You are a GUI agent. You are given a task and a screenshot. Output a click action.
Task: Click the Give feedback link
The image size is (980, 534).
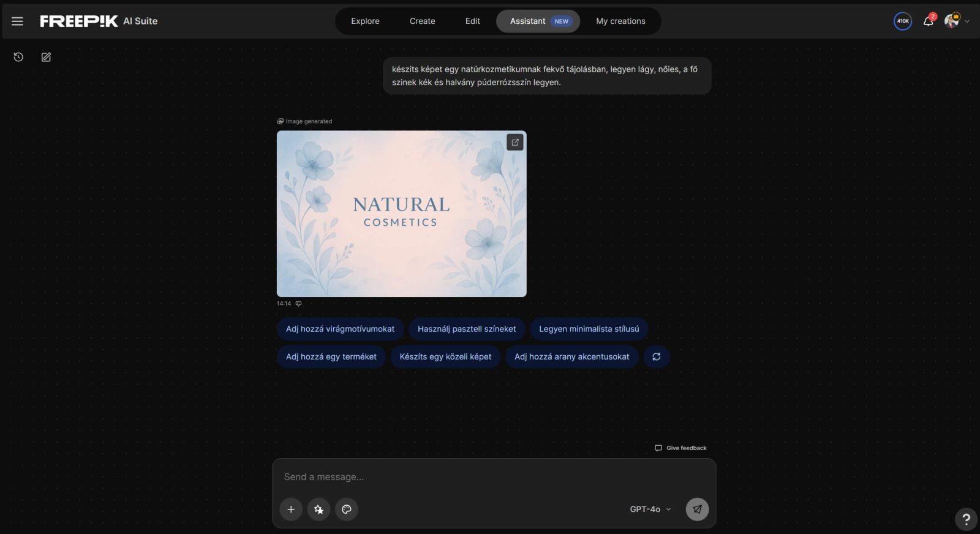pos(680,448)
